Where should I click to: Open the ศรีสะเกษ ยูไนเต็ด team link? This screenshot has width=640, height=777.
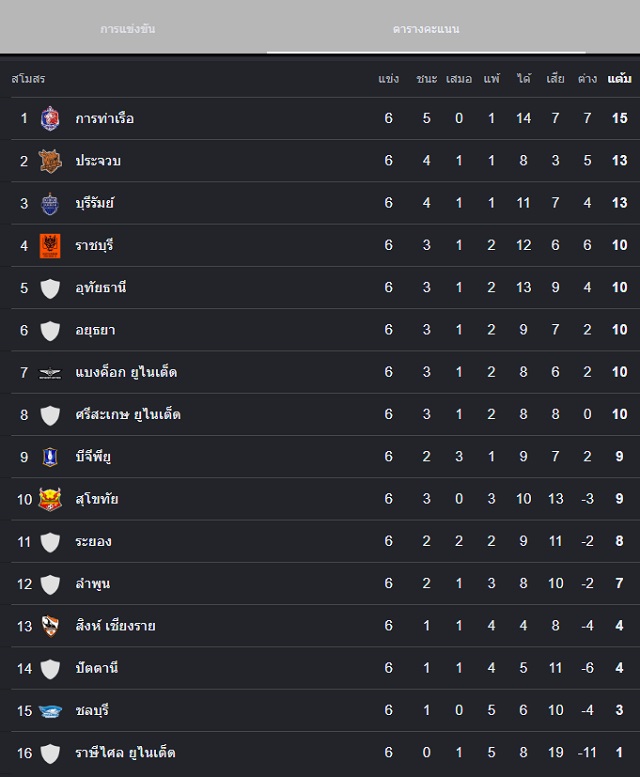[x=128, y=414]
